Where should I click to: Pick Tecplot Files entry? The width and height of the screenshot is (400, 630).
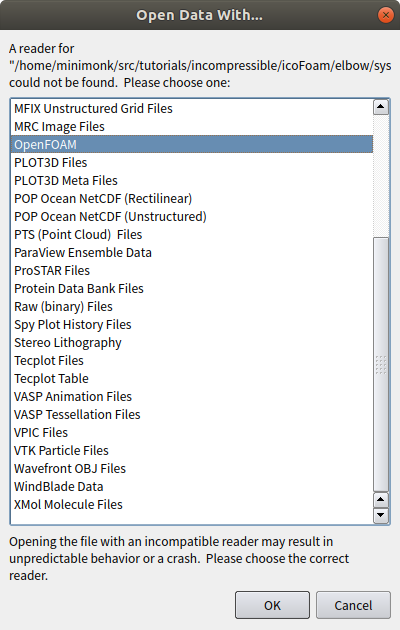[x=192, y=360]
